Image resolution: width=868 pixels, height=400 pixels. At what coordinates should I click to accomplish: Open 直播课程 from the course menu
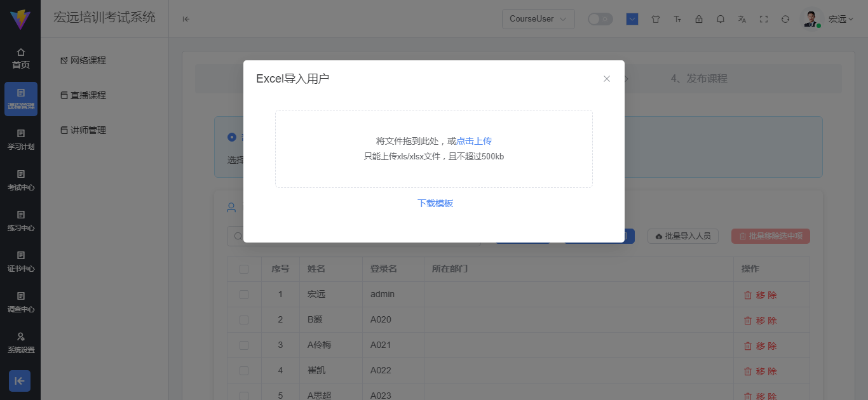[x=83, y=95]
